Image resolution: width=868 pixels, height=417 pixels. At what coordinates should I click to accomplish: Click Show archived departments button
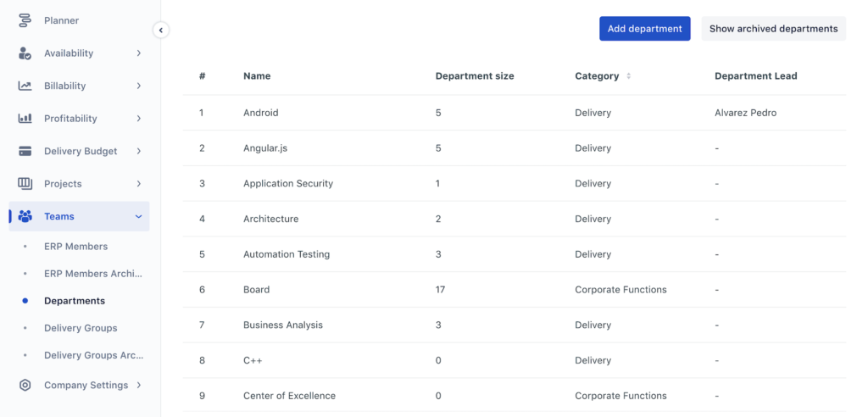[x=773, y=29]
